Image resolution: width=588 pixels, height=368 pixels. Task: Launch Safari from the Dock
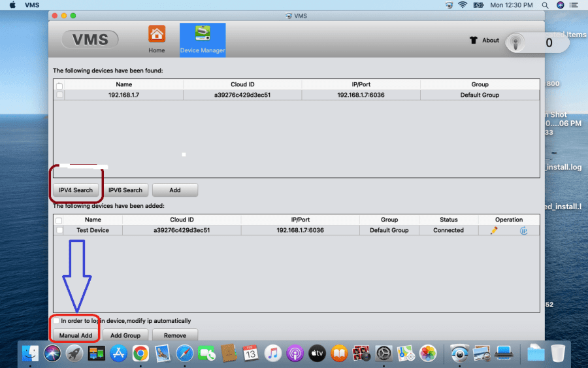[185, 354]
